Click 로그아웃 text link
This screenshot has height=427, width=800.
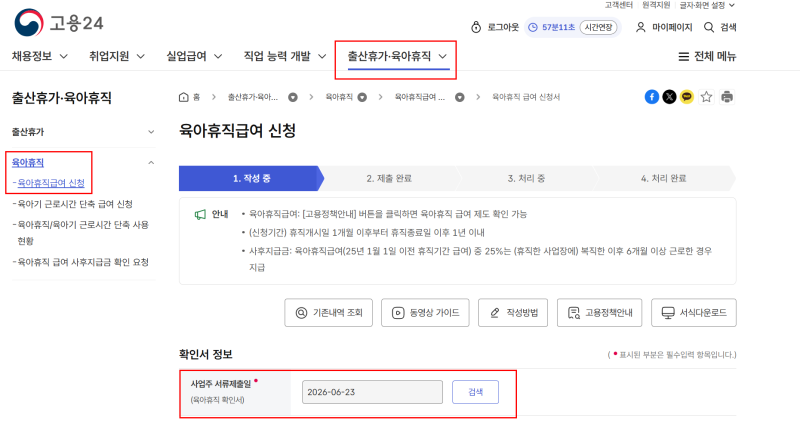click(x=503, y=27)
